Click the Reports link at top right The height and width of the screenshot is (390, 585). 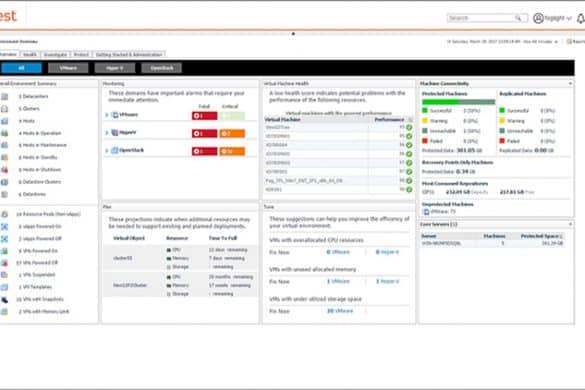[576, 41]
